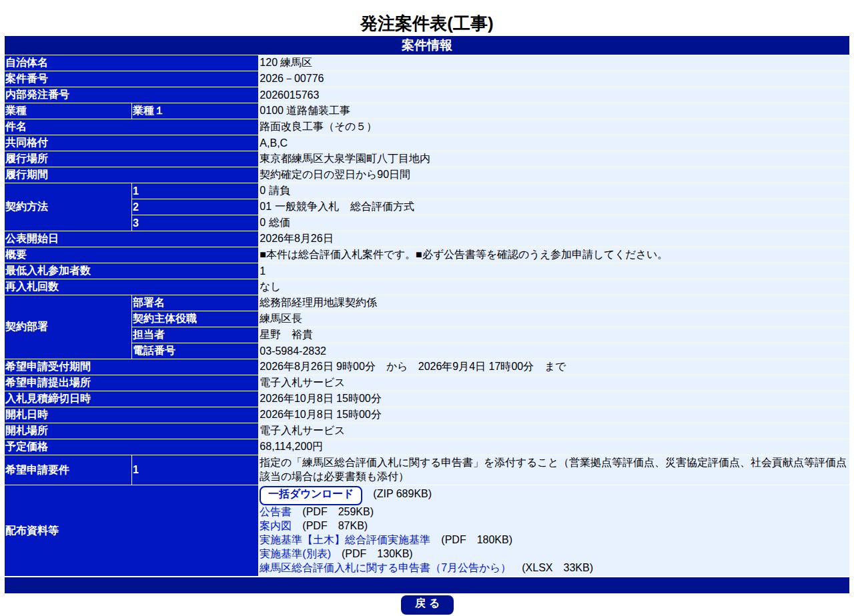The height and width of the screenshot is (616, 854).
Task: Select the case number 2026－00776
Action: point(292,79)
